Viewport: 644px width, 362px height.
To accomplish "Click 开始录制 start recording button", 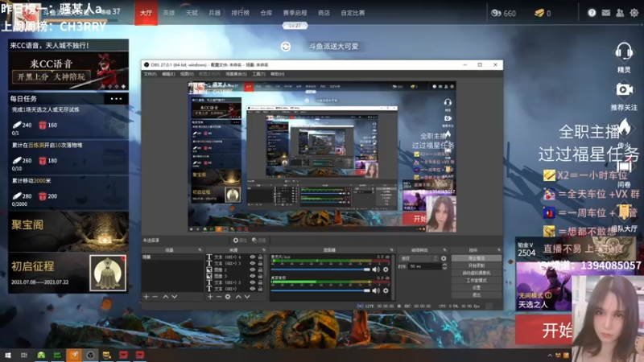I will point(477,265).
